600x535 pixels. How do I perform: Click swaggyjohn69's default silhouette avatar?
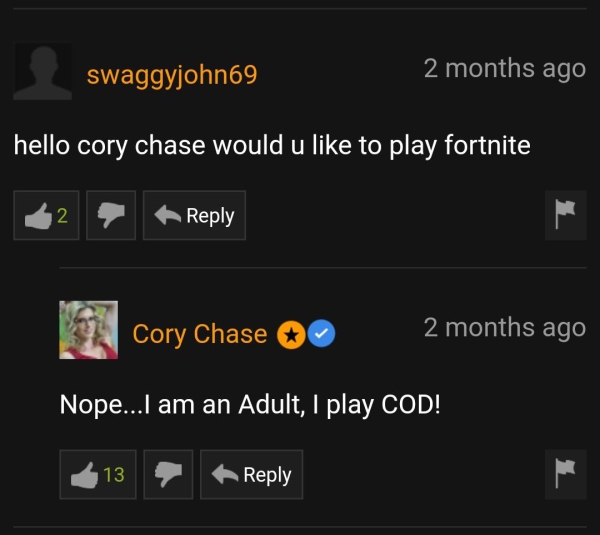pyautogui.click(x=42, y=72)
